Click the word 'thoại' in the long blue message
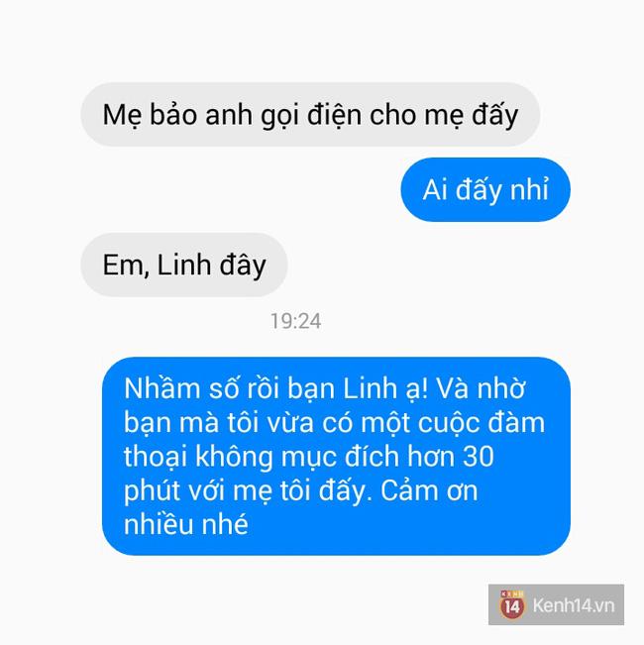The width and height of the screenshot is (644, 645). (x=156, y=457)
